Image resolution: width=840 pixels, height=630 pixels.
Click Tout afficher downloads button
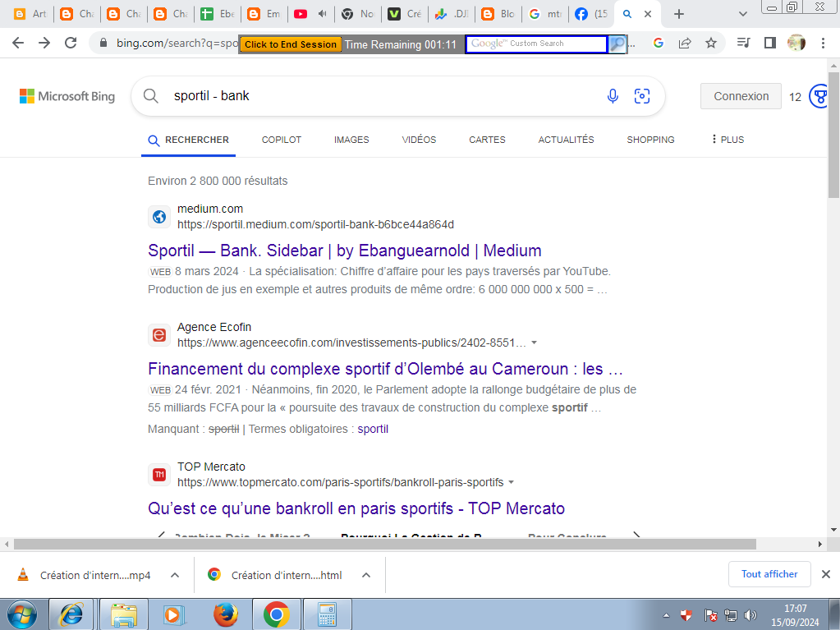tap(769, 574)
